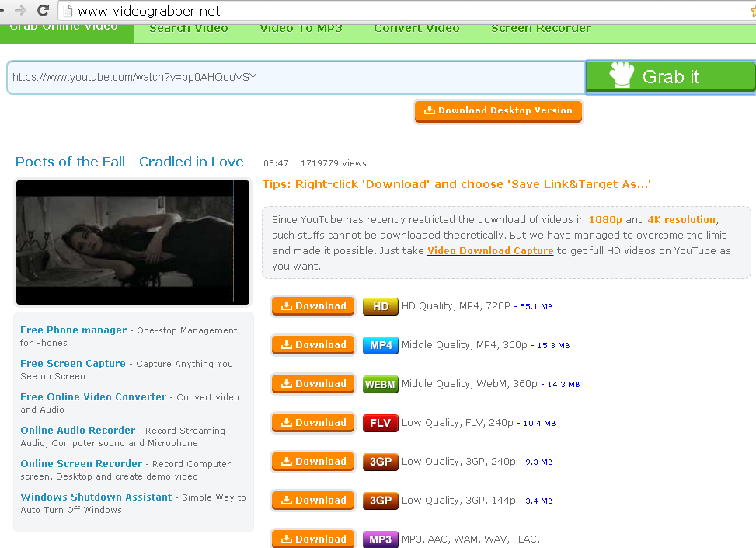Open the Search Video tab
756x548 pixels.
[x=189, y=29]
